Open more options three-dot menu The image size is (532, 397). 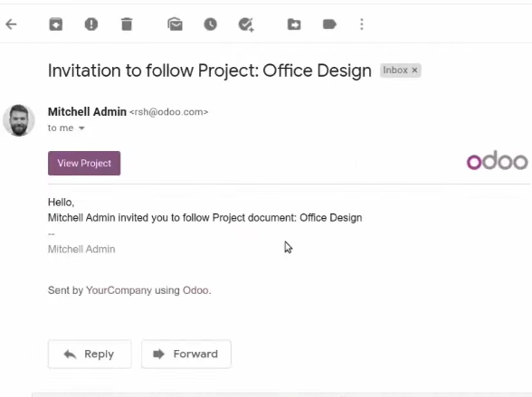(x=362, y=24)
